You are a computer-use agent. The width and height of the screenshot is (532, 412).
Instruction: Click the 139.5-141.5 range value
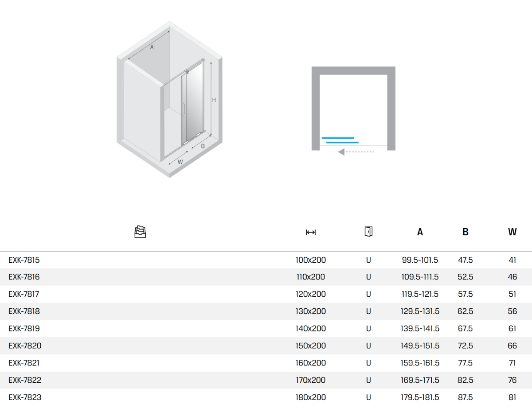coord(420,329)
